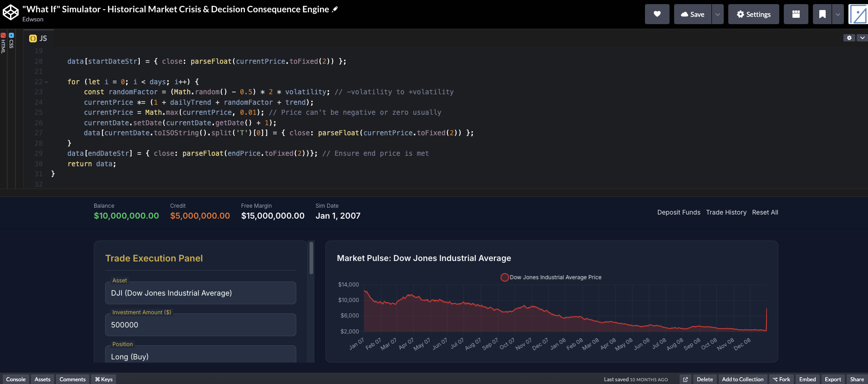Screen dimensions: 868x384
Task: Click the Balance value $10,000,000.00
Action: [127, 216]
